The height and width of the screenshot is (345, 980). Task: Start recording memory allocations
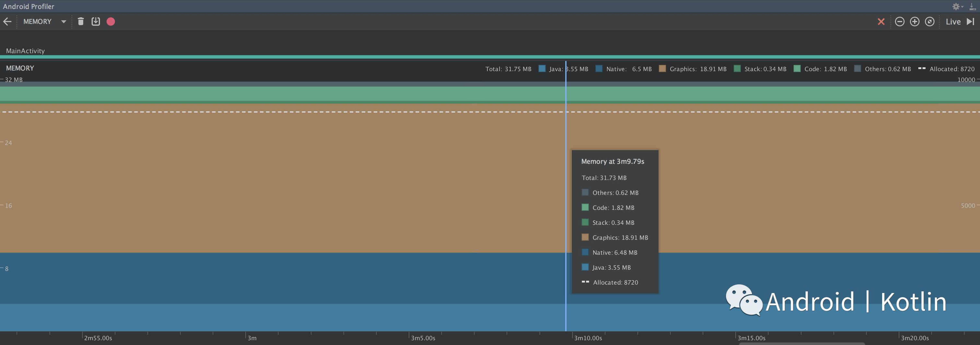click(111, 22)
